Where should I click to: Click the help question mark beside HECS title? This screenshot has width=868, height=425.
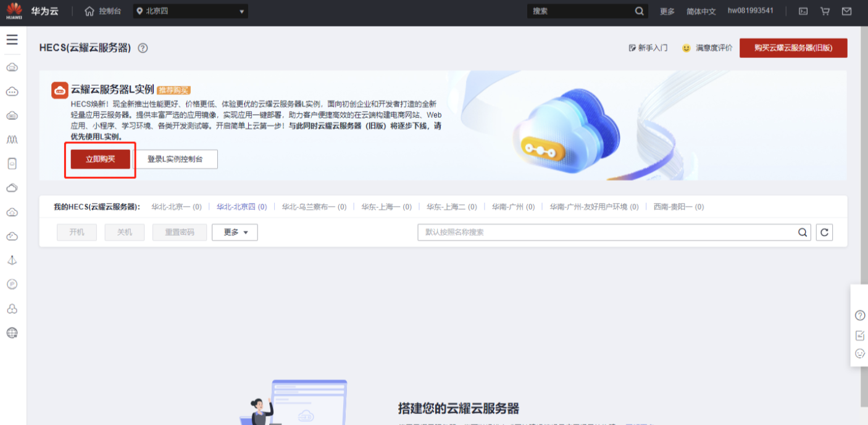point(143,48)
